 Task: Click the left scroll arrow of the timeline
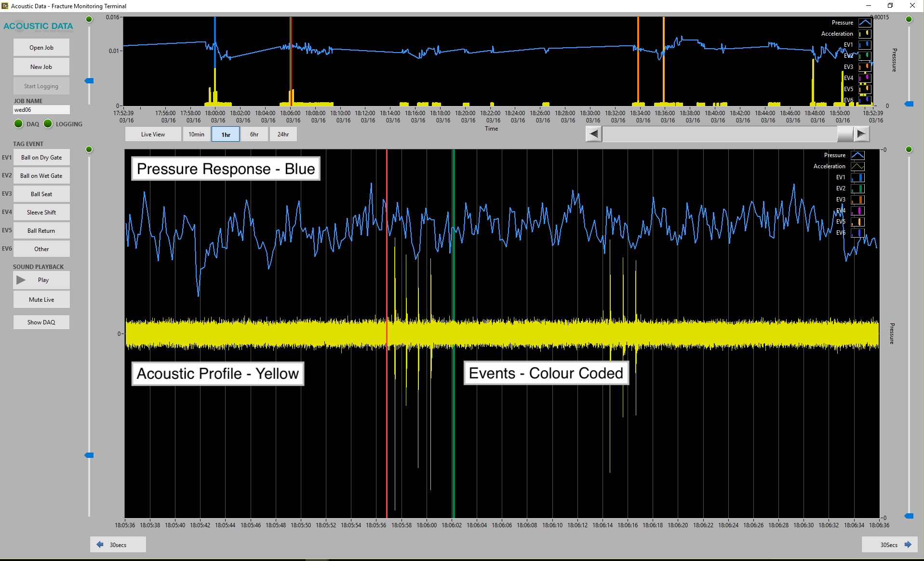click(x=593, y=134)
